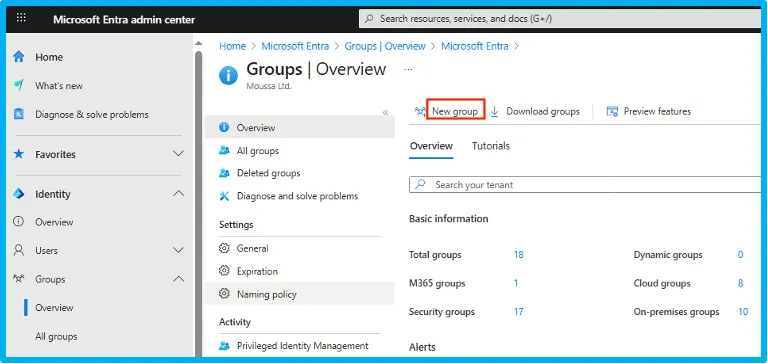Screen dimensions: 768x364
Task: Click the Identity Overview info icon
Action: point(19,222)
